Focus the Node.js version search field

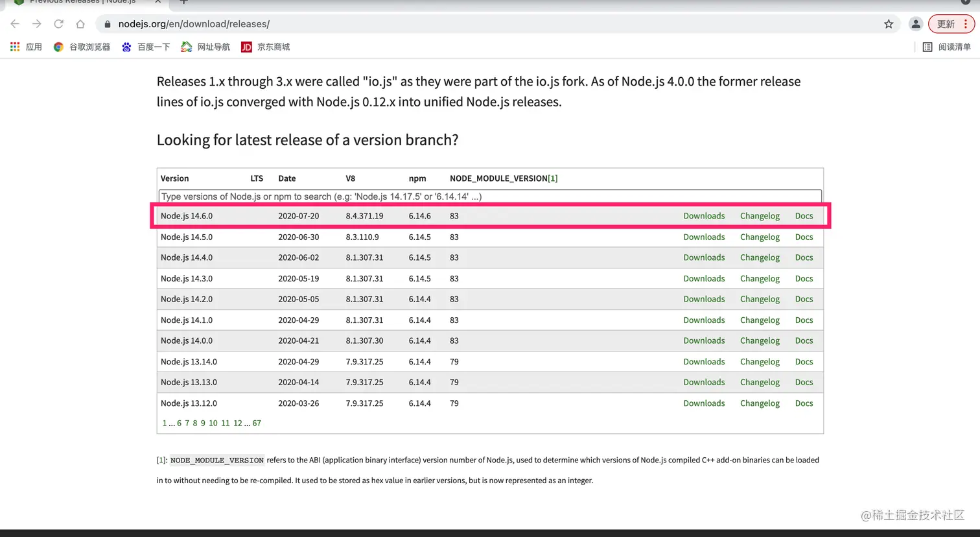pos(490,197)
